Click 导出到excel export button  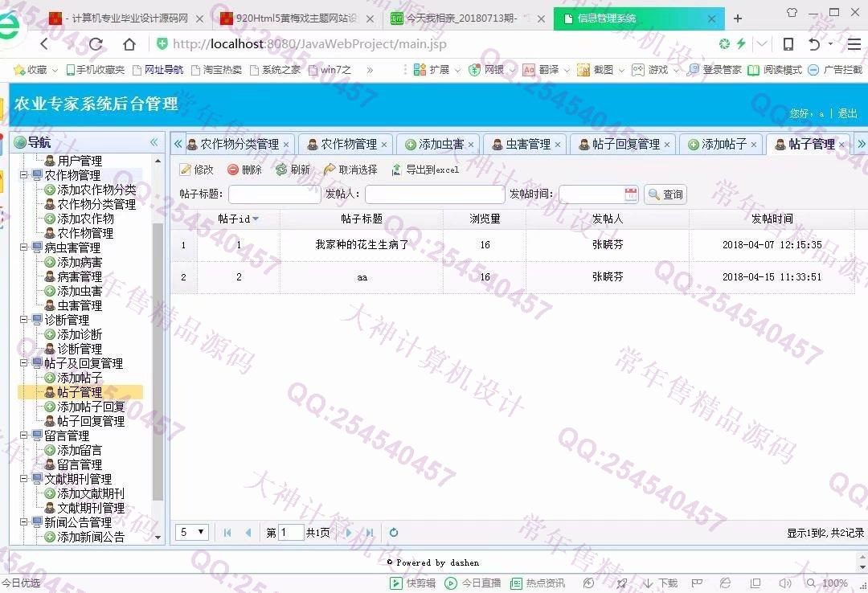[x=425, y=170]
